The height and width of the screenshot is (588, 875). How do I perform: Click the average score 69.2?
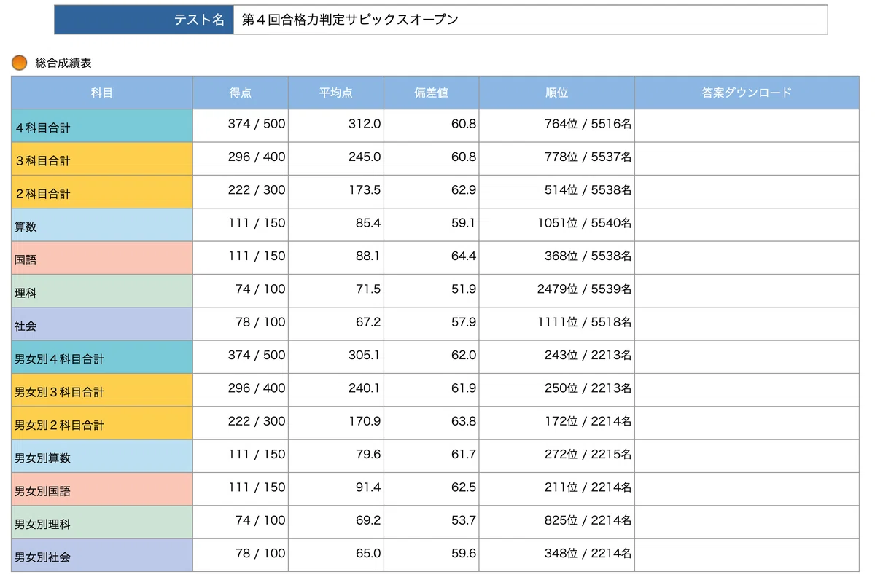pyautogui.click(x=368, y=520)
